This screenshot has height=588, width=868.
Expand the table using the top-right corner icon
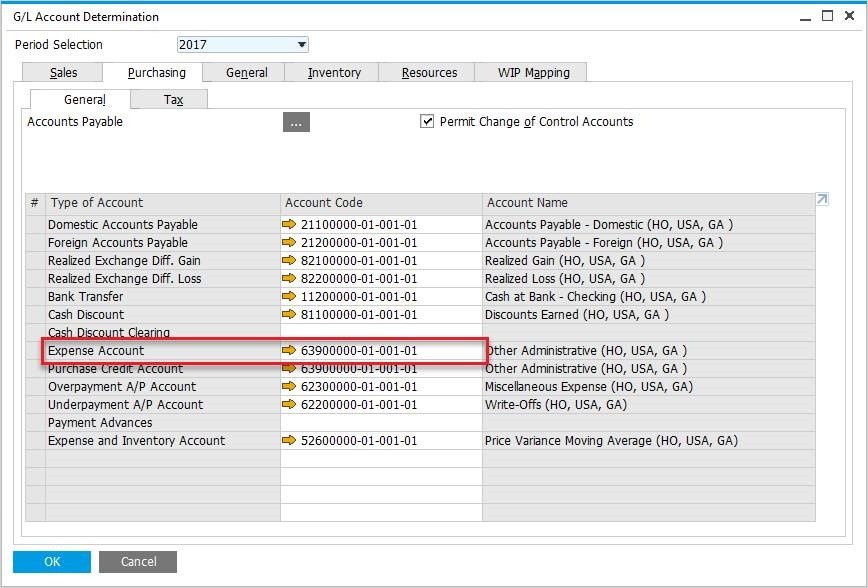coord(822,200)
